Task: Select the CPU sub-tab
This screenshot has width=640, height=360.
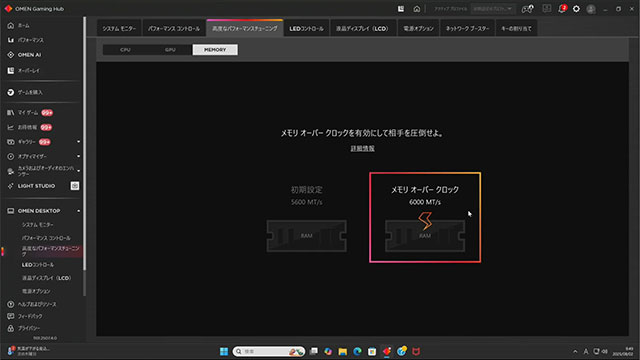Action: click(x=125, y=50)
